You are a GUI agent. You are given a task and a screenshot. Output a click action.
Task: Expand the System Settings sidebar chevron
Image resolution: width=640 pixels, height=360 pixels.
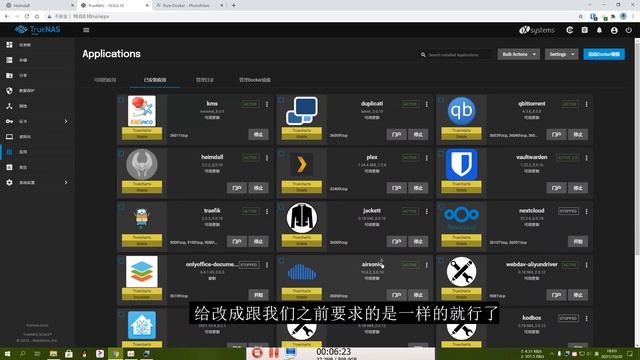(x=66, y=182)
